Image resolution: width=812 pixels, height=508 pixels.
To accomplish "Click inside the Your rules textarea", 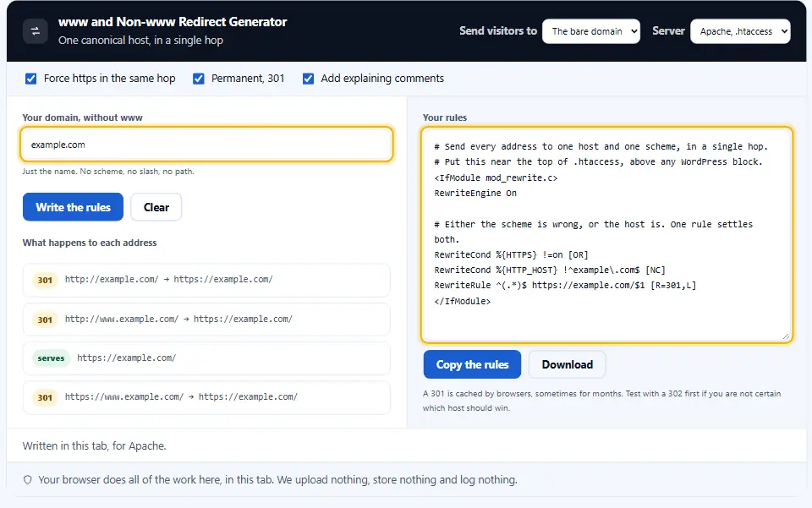I will (x=606, y=235).
